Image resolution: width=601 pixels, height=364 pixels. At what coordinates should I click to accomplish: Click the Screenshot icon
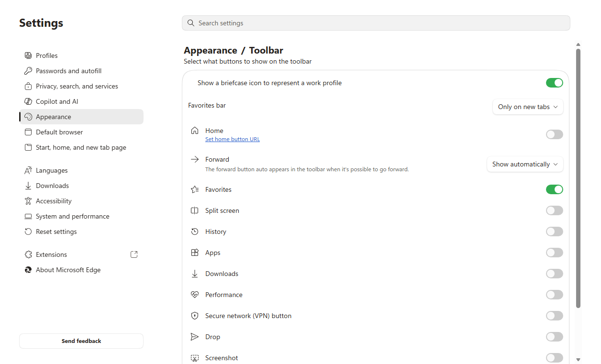click(195, 358)
